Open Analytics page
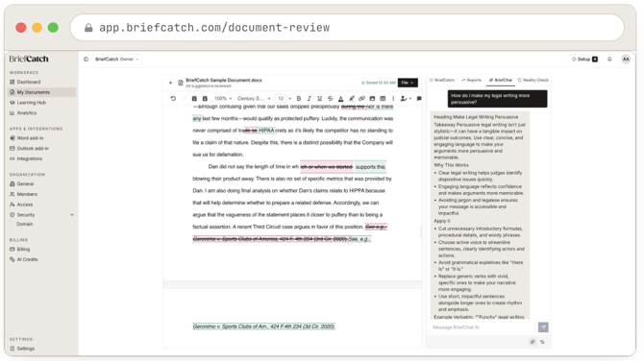Screen dimensions: 644x361 [x=41, y=113]
